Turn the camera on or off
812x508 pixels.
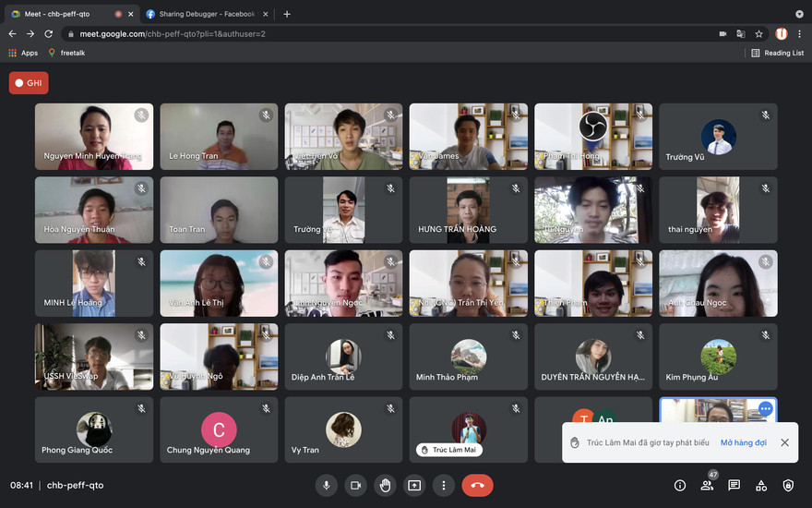(x=354, y=485)
